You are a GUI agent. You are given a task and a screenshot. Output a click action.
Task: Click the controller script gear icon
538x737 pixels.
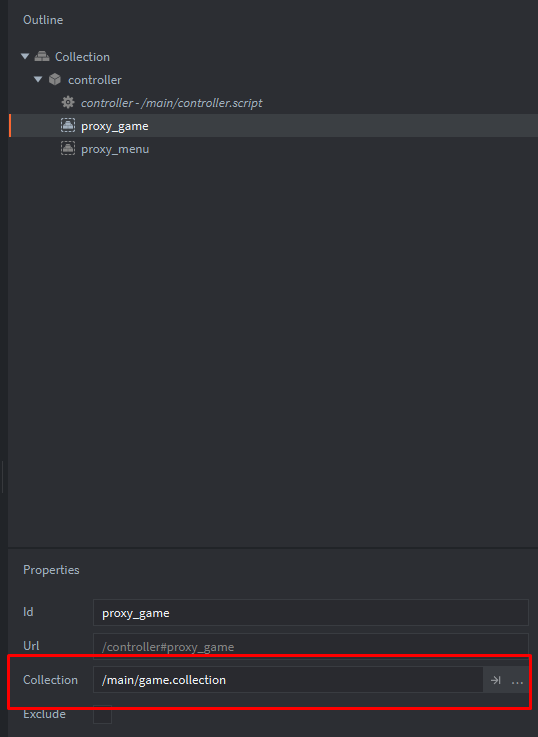coord(68,102)
